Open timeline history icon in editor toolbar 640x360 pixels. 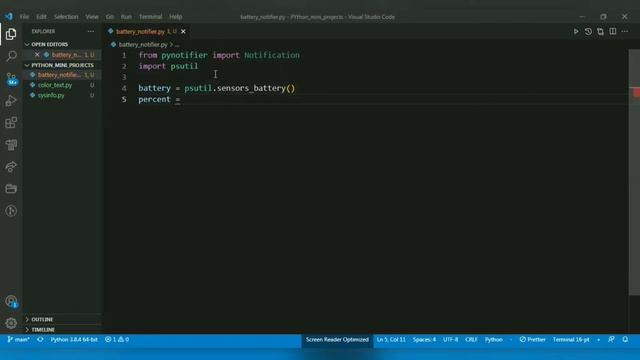coord(588,31)
